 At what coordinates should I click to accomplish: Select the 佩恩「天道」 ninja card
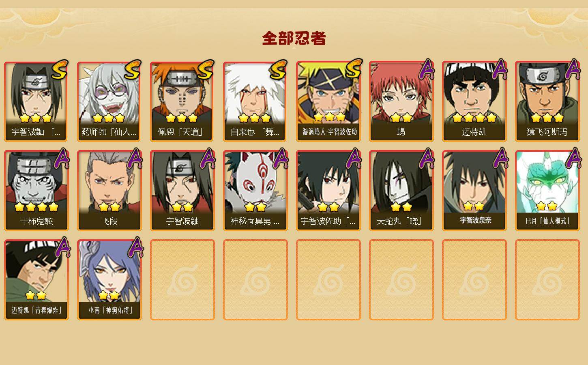[182, 101]
